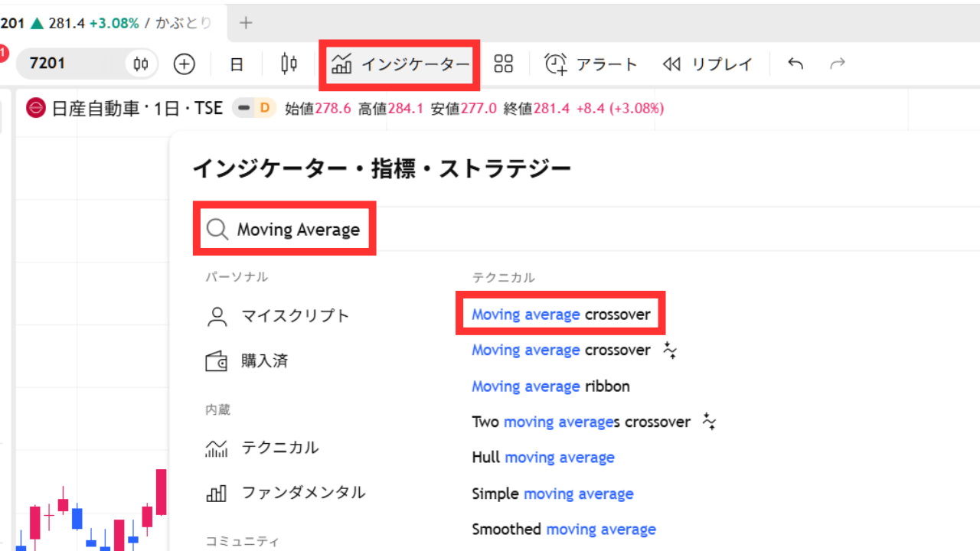This screenshot has height=551, width=980.
Task: Select Moving average ribbon indicator
Action: point(550,386)
